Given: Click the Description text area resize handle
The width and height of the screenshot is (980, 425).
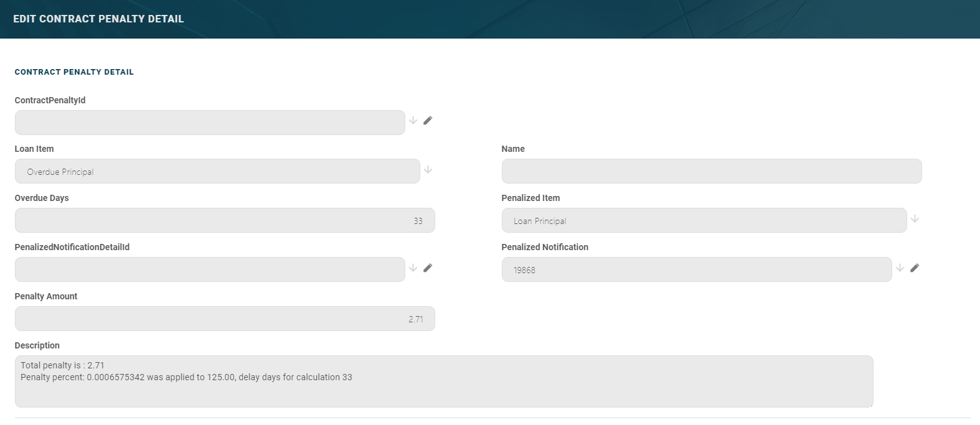Looking at the screenshot, I should pyautogui.click(x=870, y=404).
